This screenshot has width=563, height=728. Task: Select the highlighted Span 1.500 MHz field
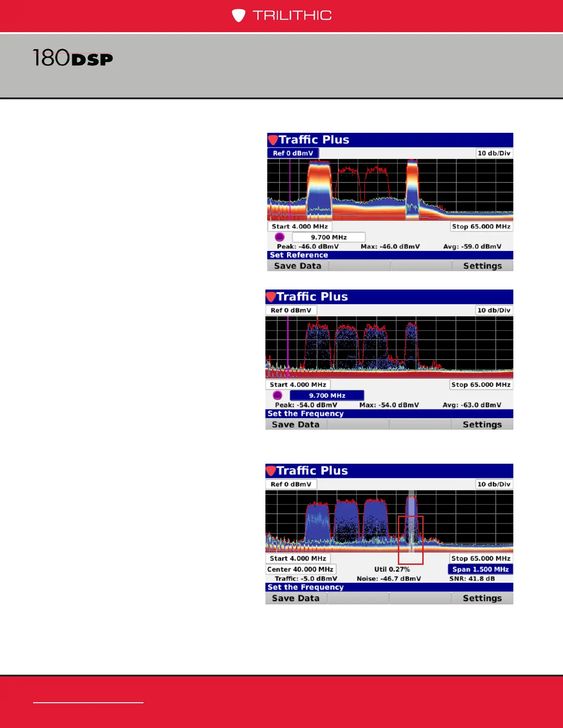(480, 569)
